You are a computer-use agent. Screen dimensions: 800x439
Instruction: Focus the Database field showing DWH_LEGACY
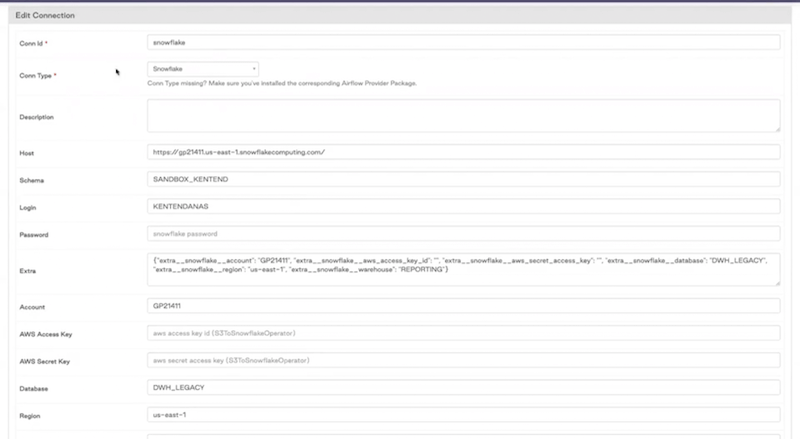click(x=463, y=387)
